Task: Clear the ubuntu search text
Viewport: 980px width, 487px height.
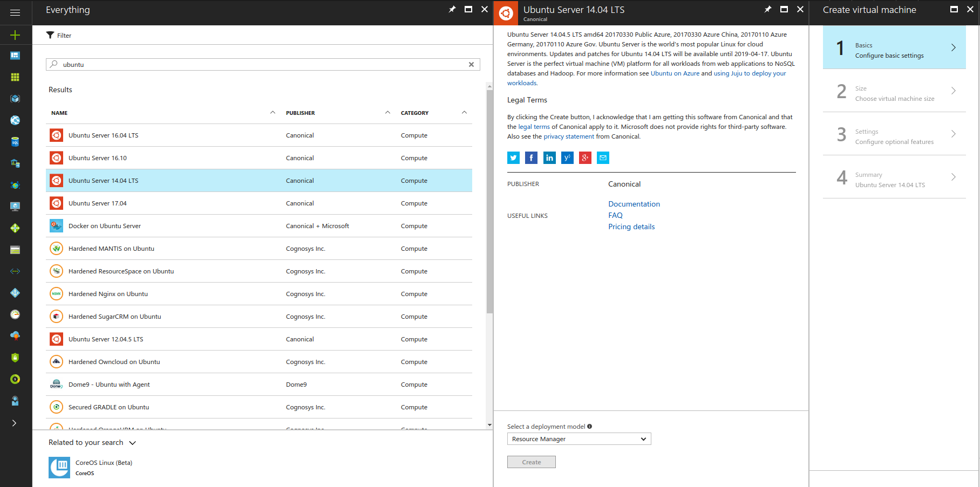Action: [x=471, y=64]
